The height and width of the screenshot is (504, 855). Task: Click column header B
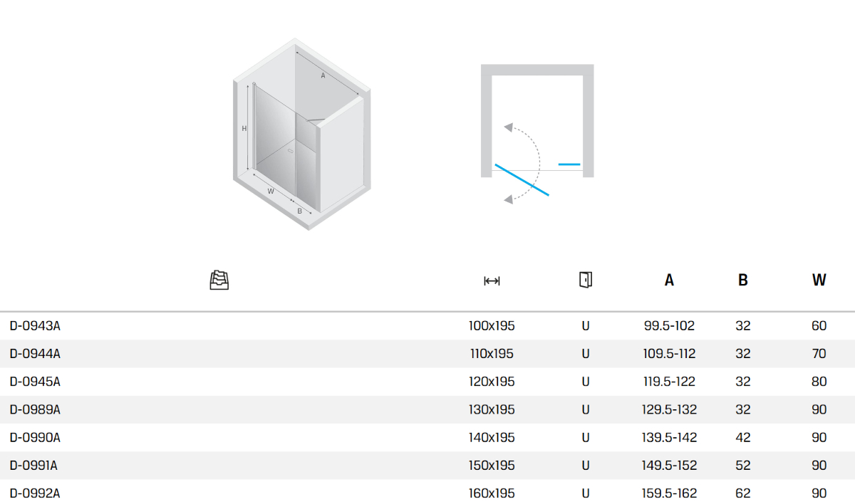(x=743, y=280)
